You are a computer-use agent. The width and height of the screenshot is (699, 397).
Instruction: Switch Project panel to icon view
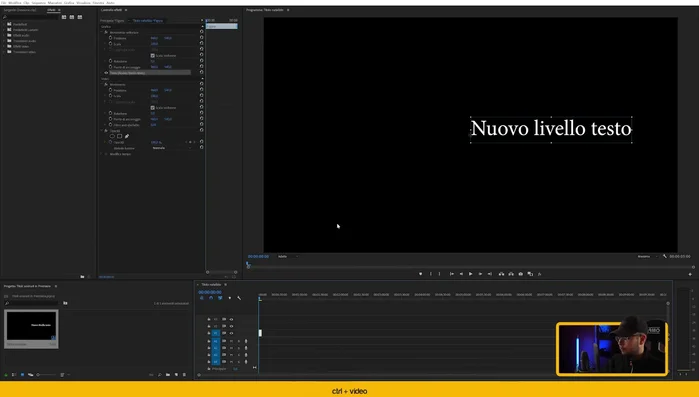pyautogui.click(x=22, y=375)
